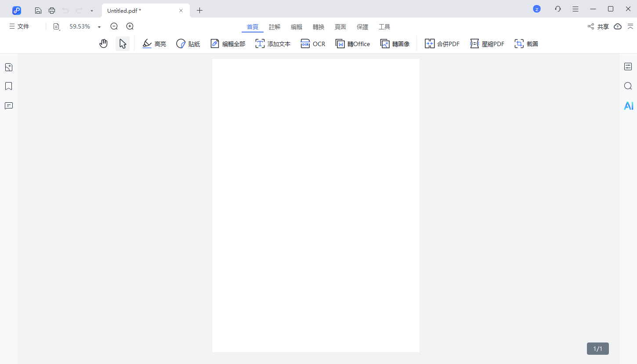Image resolution: width=637 pixels, height=364 pixels.
Task: Open the 合併PDF merge tool
Action: (x=442, y=44)
